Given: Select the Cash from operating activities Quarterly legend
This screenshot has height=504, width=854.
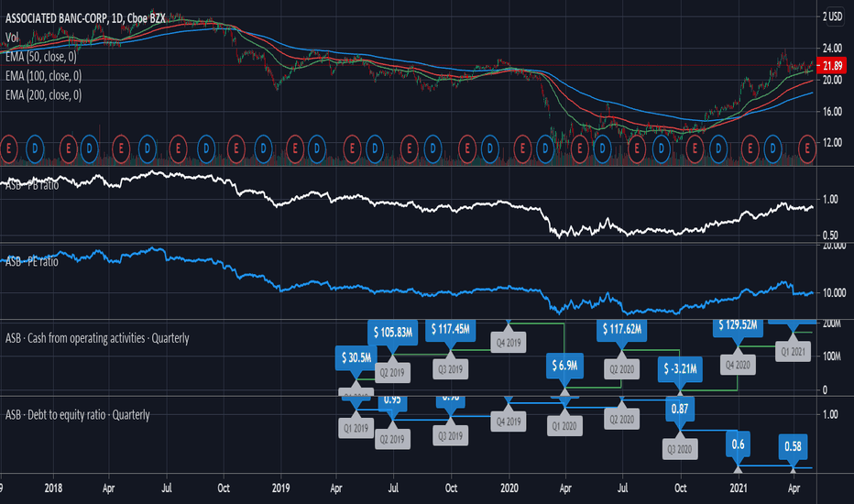Looking at the screenshot, I should point(97,338).
